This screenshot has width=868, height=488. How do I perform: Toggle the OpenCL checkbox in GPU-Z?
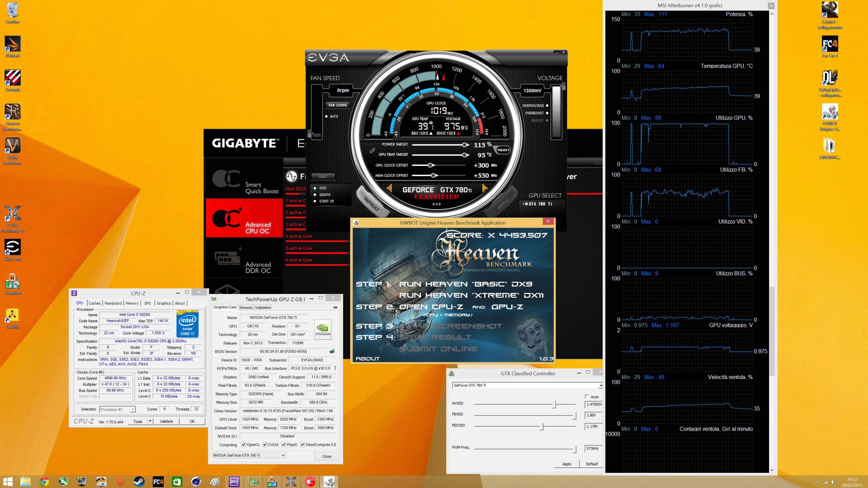(x=244, y=445)
